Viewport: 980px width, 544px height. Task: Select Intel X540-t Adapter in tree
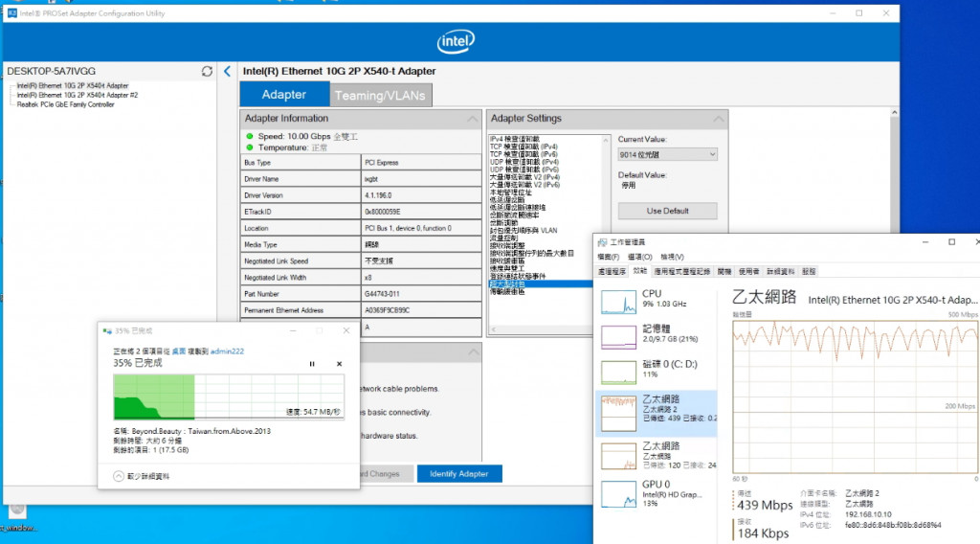pos(73,85)
